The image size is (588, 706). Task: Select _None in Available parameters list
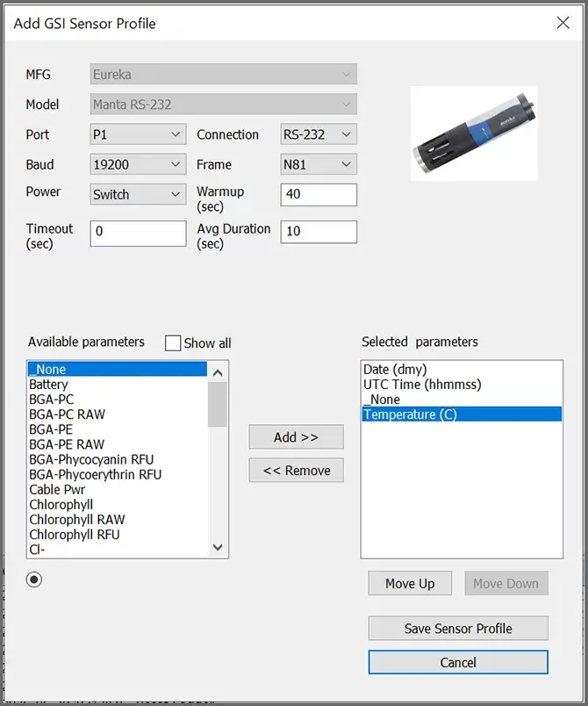tap(117, 369)
